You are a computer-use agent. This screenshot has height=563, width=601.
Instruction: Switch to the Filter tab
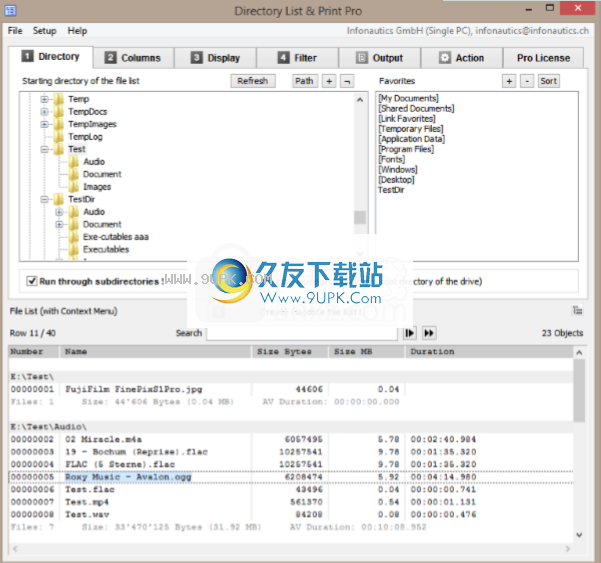tap(298, 58)
